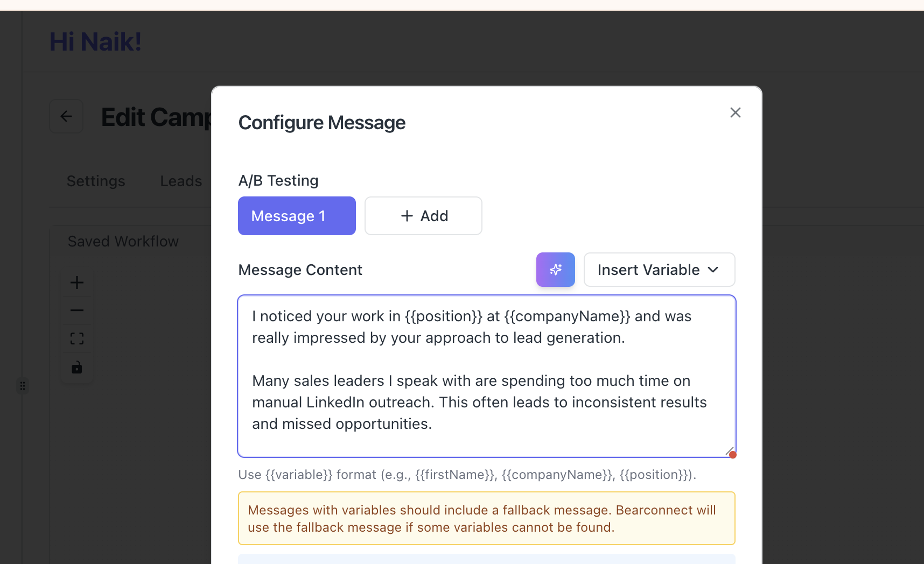The image size is (924, 564).
Task: Zoom in on the workflow canvas
Action: click(x=77, y=283)
